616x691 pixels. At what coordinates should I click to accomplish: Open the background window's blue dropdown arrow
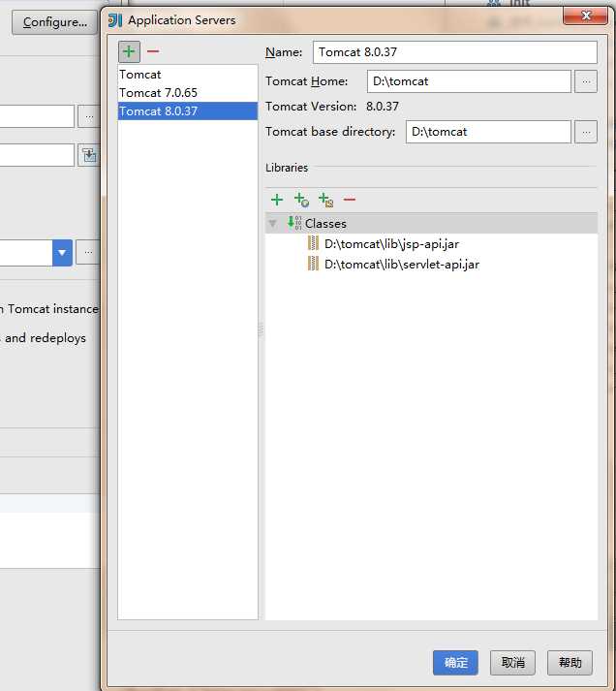(x=62, y=253)
